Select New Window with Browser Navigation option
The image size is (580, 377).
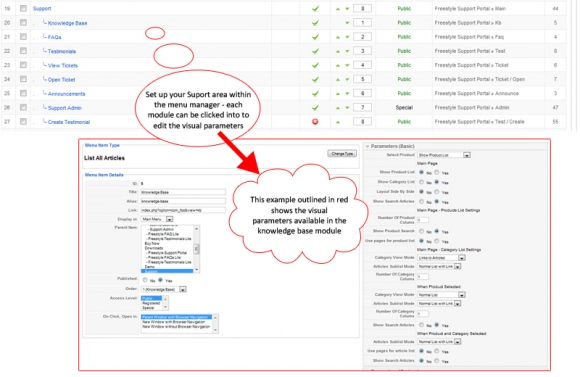[x=176, y=322]
